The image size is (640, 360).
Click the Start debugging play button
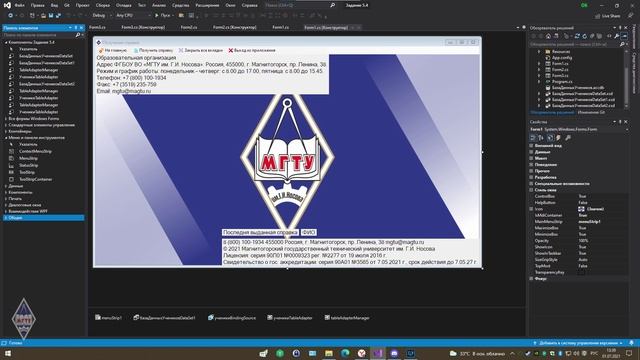tap(157, 16)
